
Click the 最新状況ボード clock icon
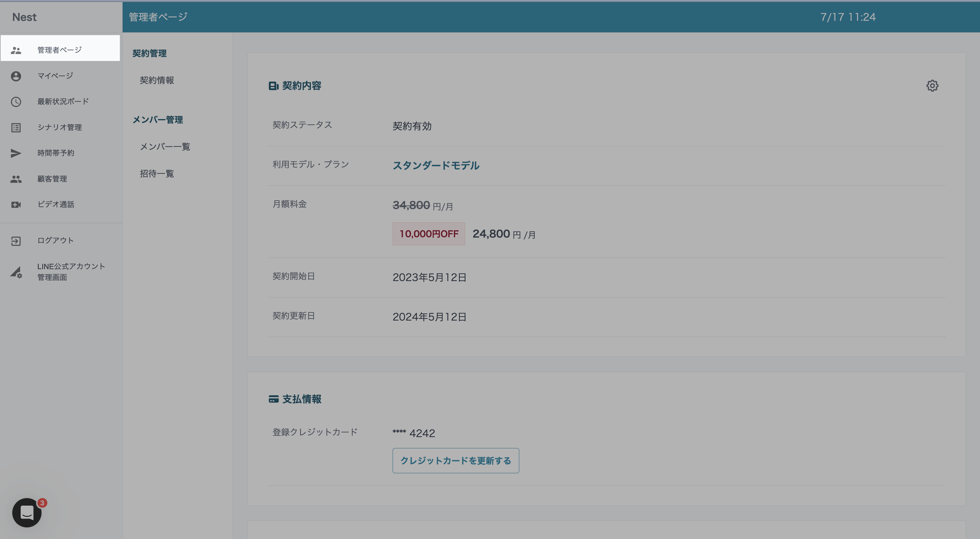click(16, 102)
